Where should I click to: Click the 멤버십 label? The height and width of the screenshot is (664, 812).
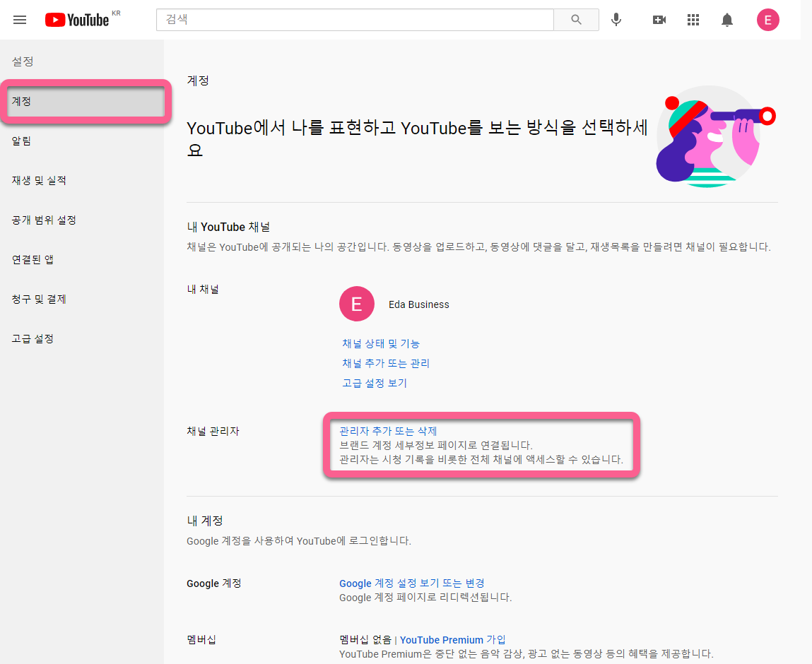point(201,640)
